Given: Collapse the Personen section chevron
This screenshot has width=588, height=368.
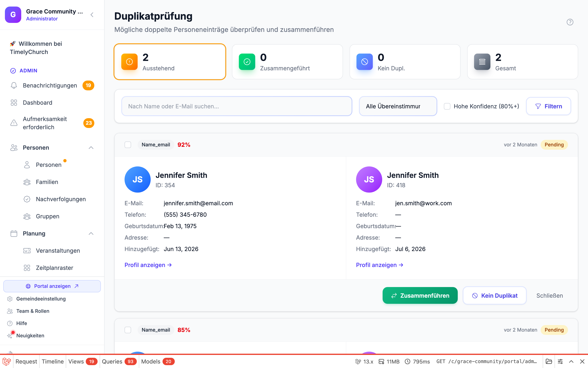Looking at the screenshot, I should click(x=91, y=148).
